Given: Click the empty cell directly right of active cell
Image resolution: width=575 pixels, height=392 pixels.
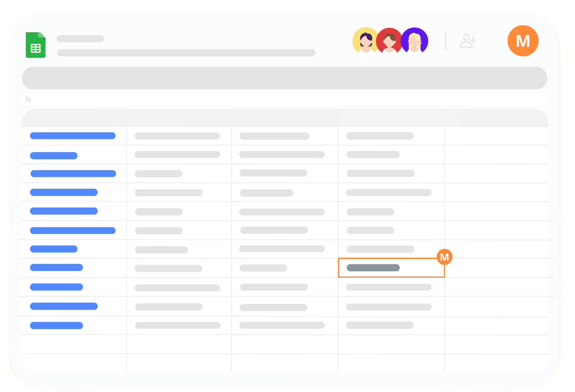Looking at the screenshot, I should 496,268.
